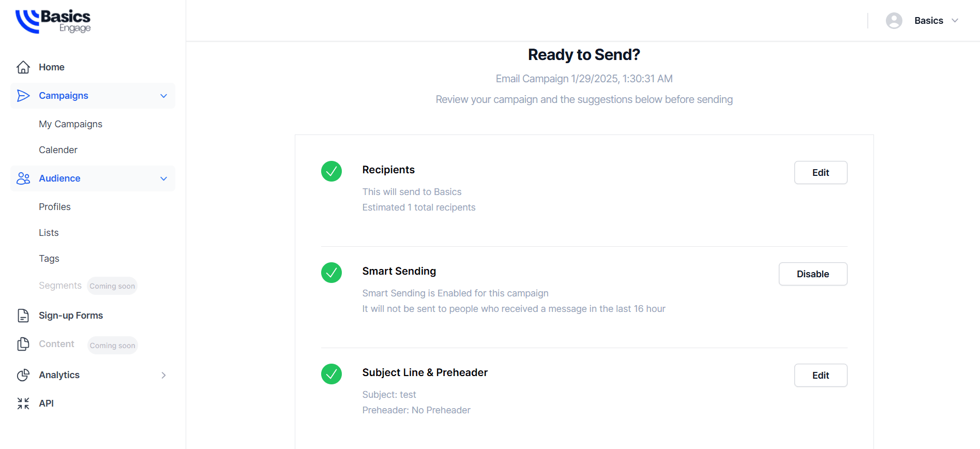Expand the Analytics submenu arrow
The height and width of the screenshot is (449, 980).
[164, 375]
